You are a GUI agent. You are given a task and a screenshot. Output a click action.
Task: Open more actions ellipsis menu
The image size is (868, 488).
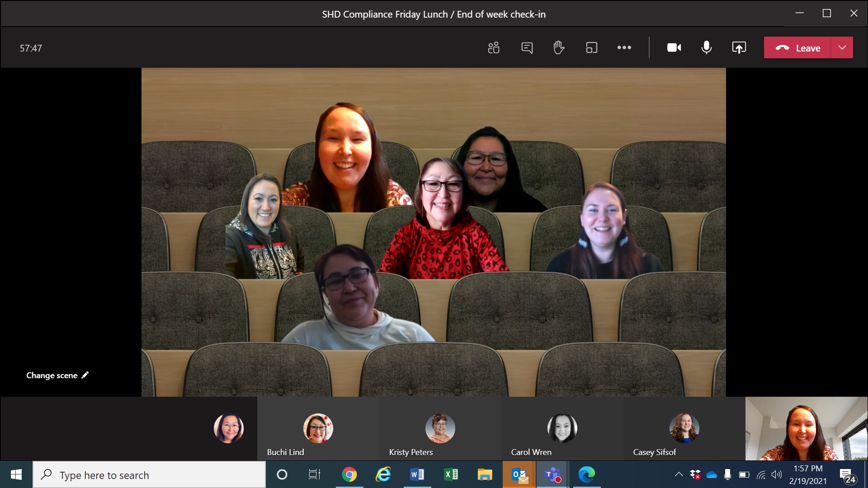click(x=624, y=48)
